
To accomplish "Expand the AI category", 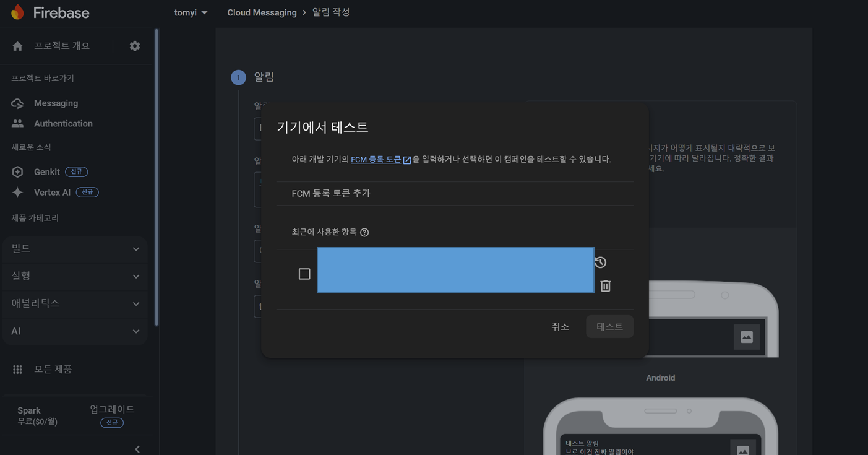I will tap(75, 331).
